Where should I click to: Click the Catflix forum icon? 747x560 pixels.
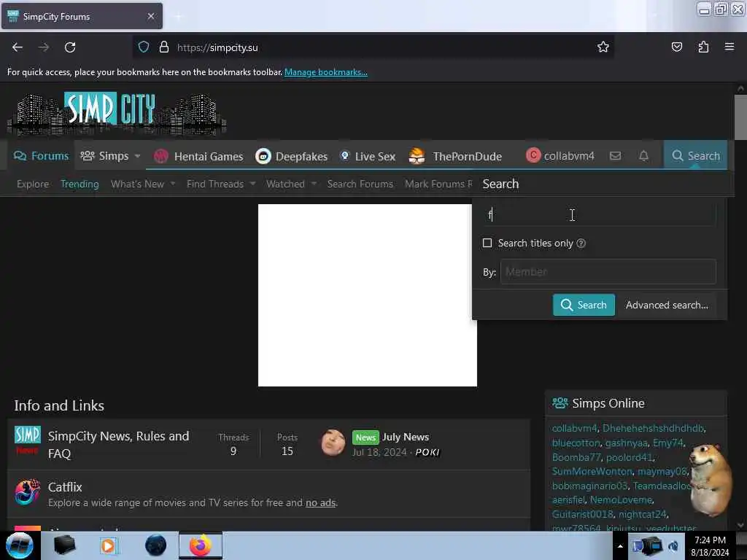pyautogui.click(x=28, y=492)
